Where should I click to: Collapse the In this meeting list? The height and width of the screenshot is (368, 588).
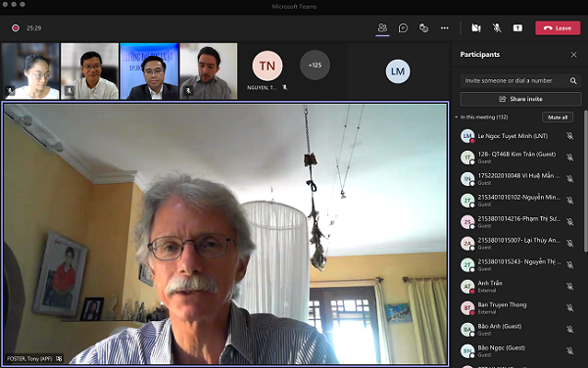457,117
